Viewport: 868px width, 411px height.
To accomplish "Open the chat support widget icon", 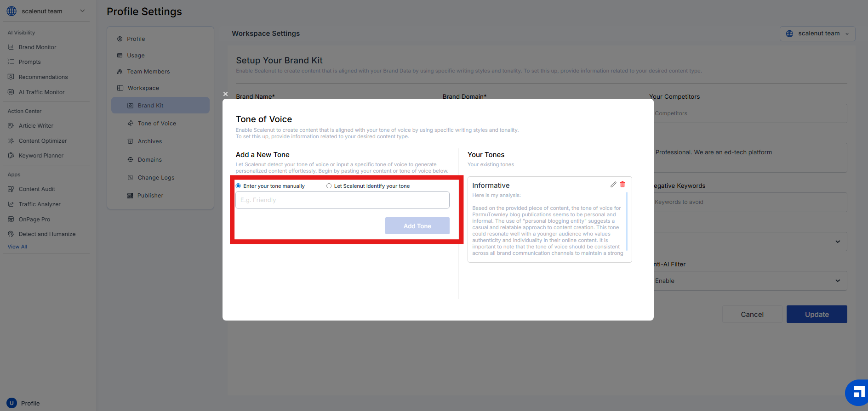I will coord(858,393).
